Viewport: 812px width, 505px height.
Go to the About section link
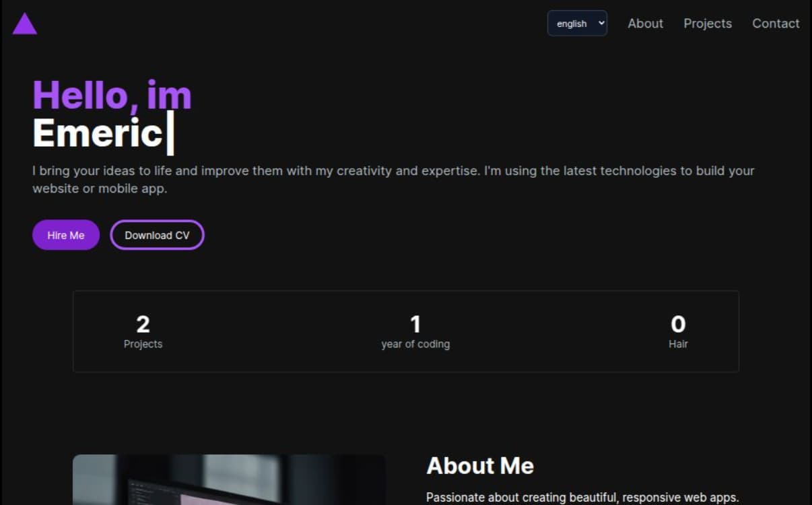(x=645, y=24)
